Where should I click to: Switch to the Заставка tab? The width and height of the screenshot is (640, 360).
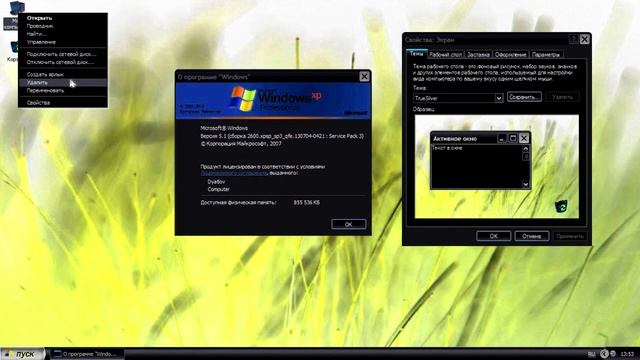click(478, 54)
